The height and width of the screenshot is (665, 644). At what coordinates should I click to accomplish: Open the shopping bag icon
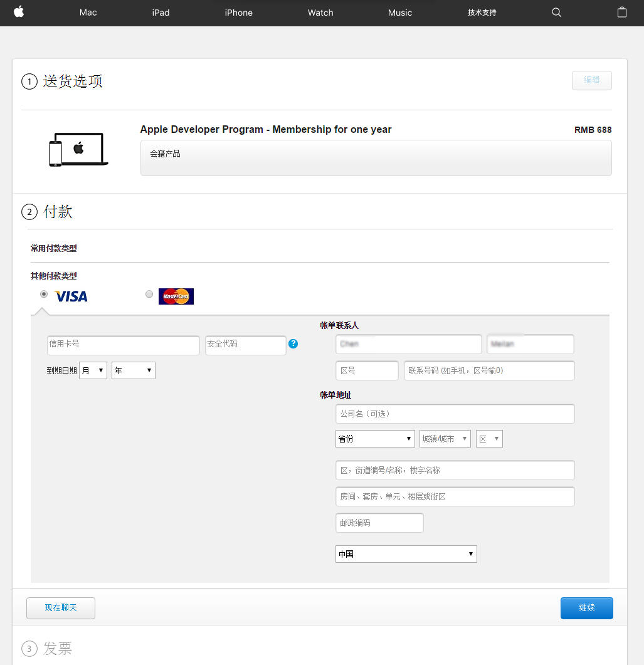[622, 13]
